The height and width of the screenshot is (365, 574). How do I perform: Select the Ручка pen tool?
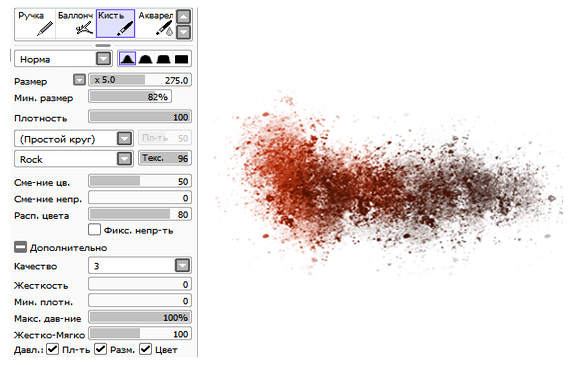(36, 24)
